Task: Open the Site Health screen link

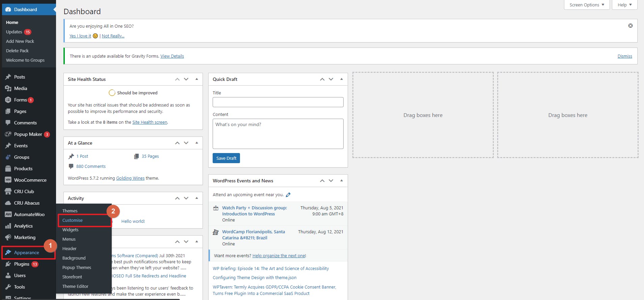Action: (x=150, y=122)
